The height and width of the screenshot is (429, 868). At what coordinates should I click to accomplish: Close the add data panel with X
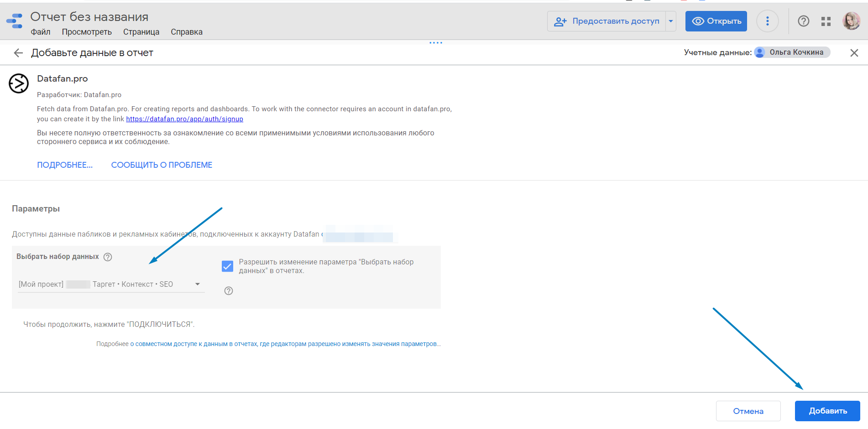coord(854,53)
